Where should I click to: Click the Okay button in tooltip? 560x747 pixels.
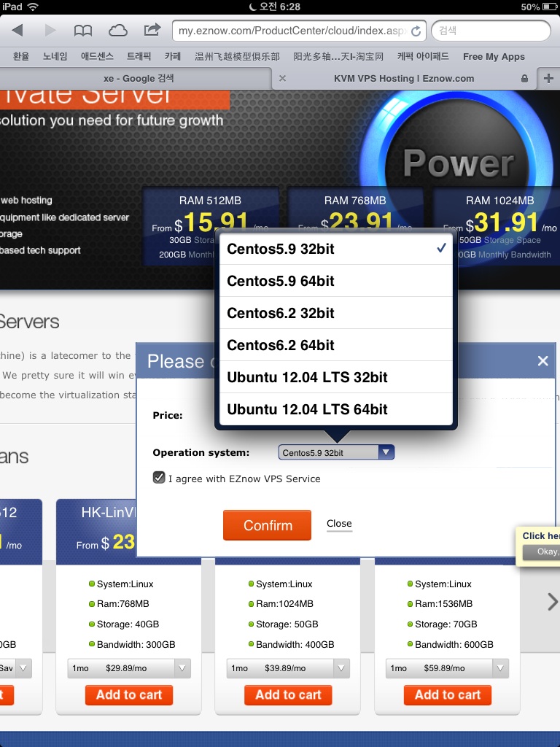tap(542, 551)
